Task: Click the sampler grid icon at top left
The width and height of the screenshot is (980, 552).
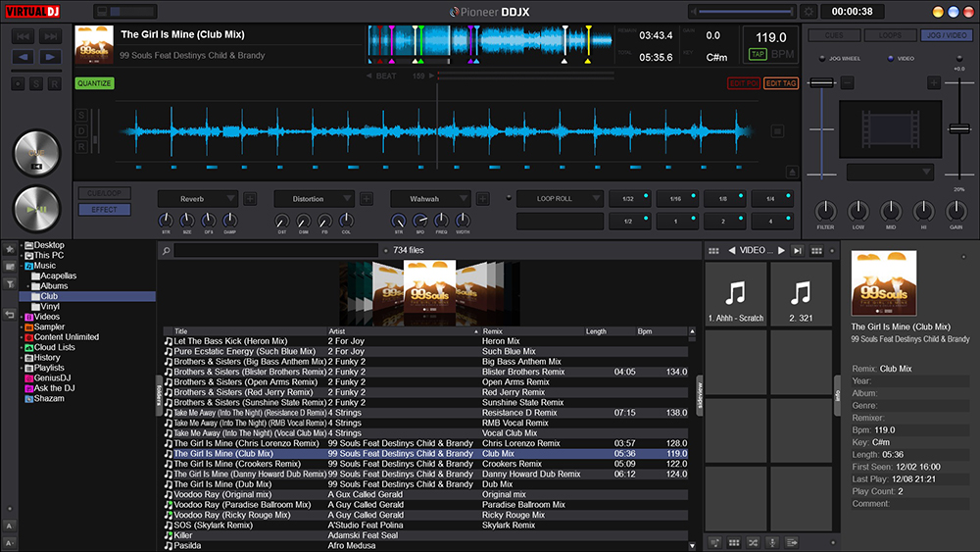Action: [x=713, y=251]
